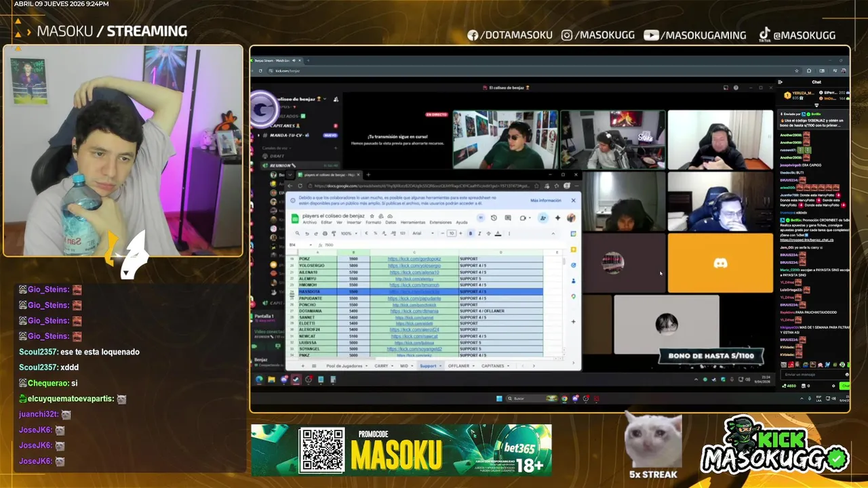Screen dimensions: 868x488
Task: Click the Share people icon in Sheets
Action: click(x=542, y=218)
